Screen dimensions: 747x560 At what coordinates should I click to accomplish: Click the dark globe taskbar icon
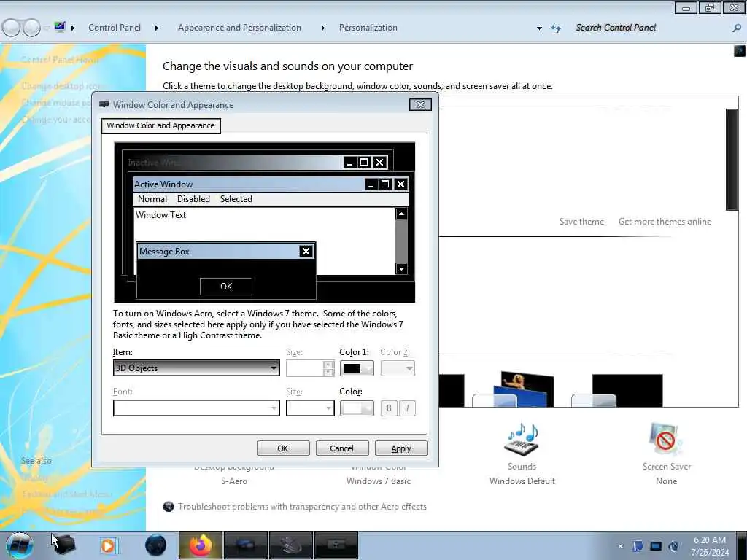156,545
